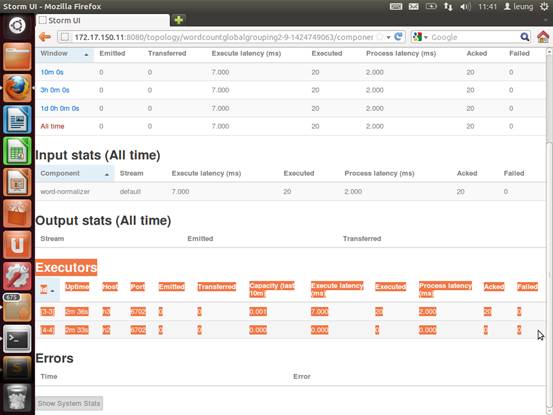This screenshot has height=415, width=553.
Task: Click the Show System Stats button
Action: click(x=69, y=403)
